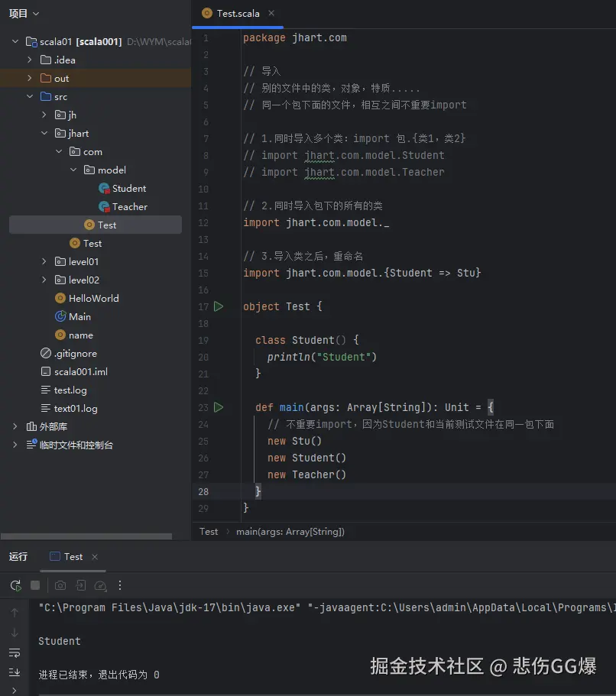Click the Test breadcrumb at the editor bottom
This screenshot has height=696, width=616.
(x=209, y=531)
